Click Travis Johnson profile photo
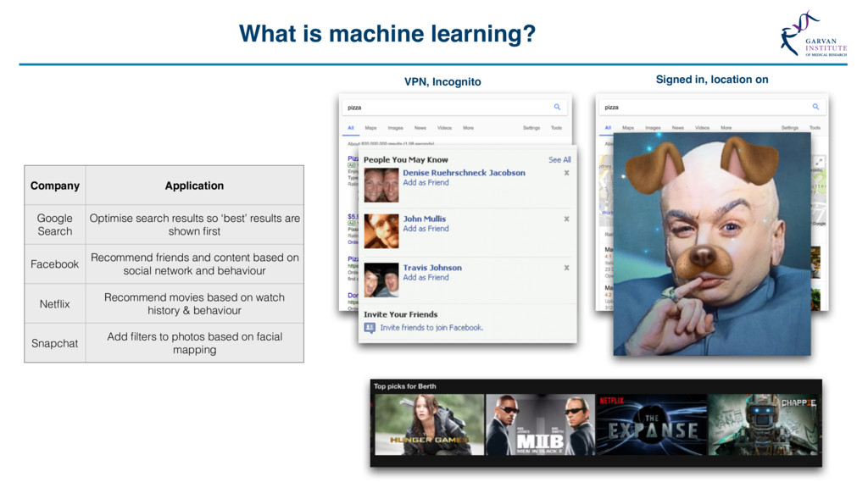This screenshot has width=868, height=488. click(x=381, y=280)
